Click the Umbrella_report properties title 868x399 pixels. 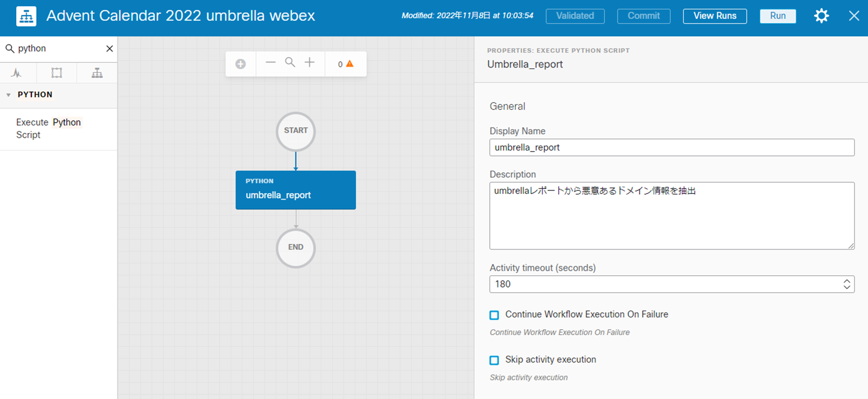[525, 64]
